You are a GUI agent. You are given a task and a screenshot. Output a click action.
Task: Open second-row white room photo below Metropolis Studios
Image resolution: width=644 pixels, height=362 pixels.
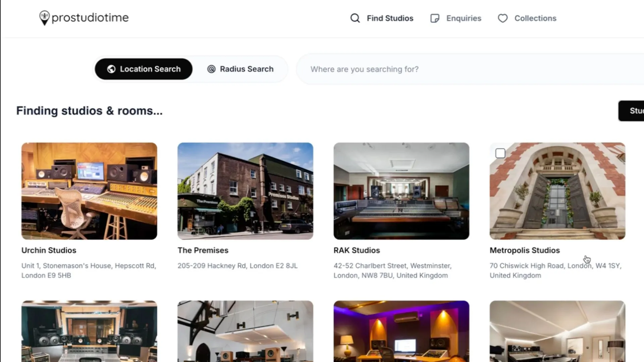(x=557, y=331)
